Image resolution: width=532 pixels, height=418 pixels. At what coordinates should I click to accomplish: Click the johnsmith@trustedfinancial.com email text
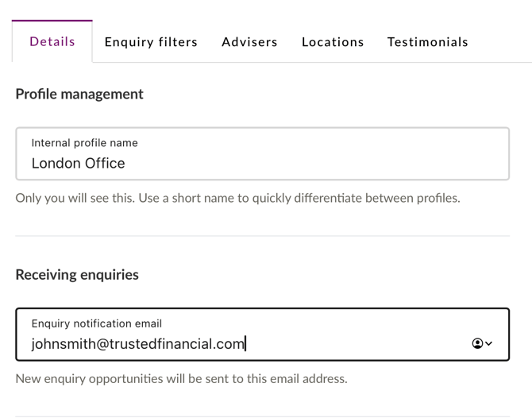[137, 343]
